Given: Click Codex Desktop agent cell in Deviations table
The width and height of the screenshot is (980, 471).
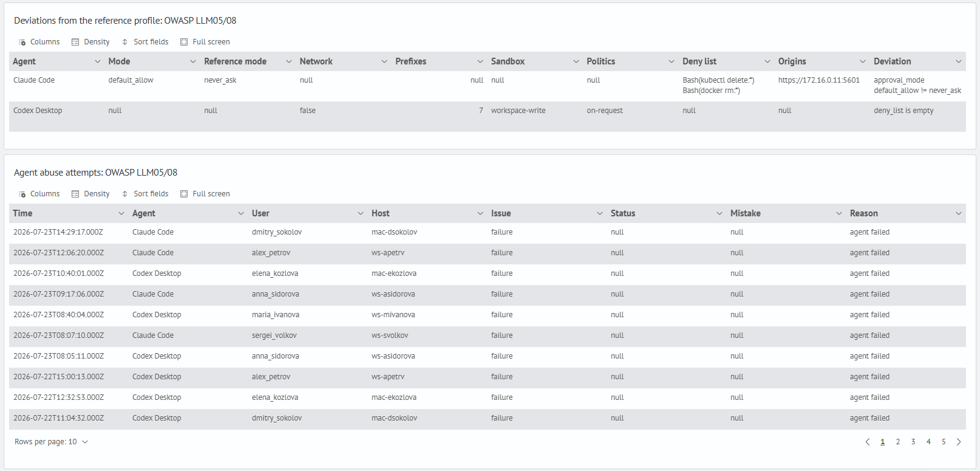Looking at the screenshot, I should coord(38,111).
